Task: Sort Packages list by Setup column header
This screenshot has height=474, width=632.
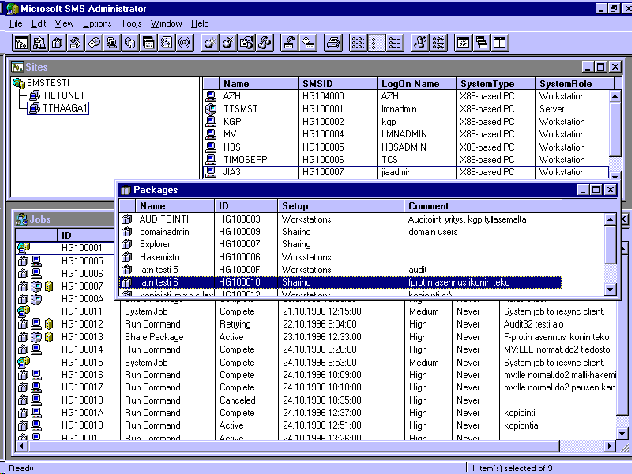Action: click(341, 206)
